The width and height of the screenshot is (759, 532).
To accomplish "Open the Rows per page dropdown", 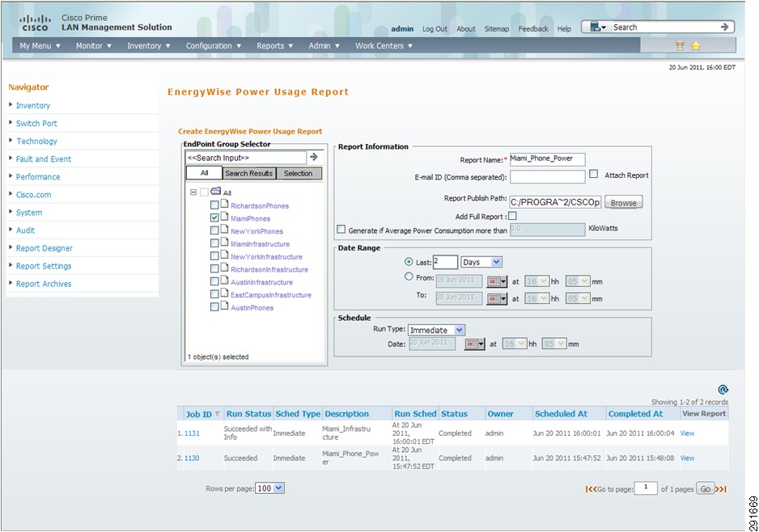I will tap(270, 488).
